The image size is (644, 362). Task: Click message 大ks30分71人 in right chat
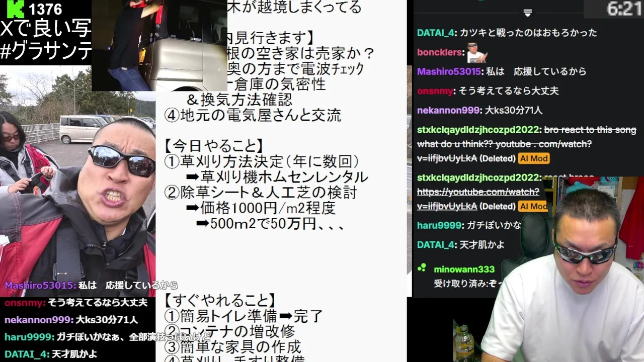coord(513,110)
